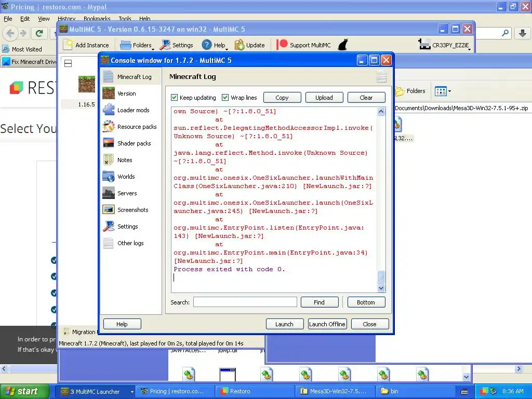Open Most Visited bookmarks folder
The height and width of the screenshot is (399, 532).
[22, 49]
